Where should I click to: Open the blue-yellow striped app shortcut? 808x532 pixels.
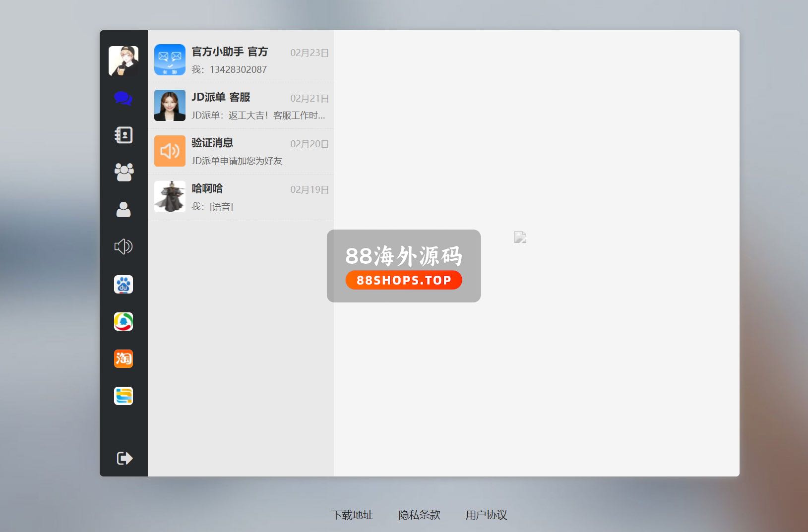point(124,396)
